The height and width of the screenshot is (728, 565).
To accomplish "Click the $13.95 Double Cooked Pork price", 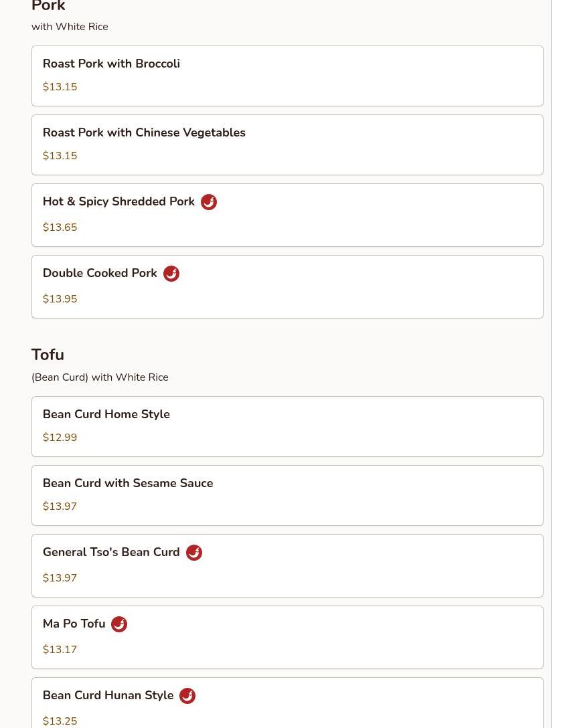I will (60, 299).
